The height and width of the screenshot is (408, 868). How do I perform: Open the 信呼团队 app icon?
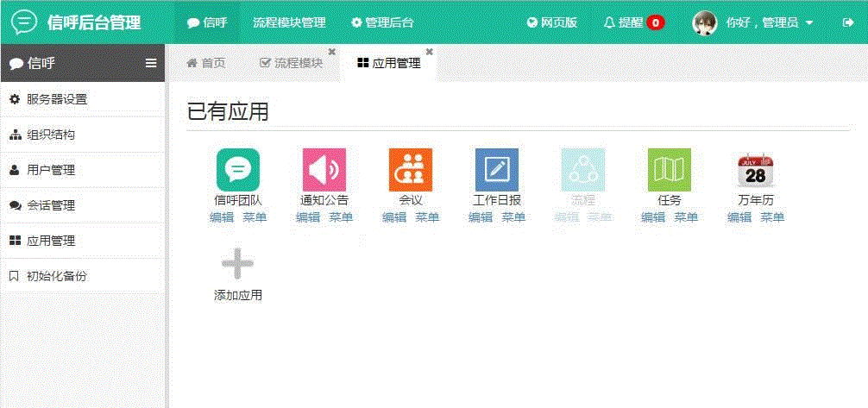238,170
